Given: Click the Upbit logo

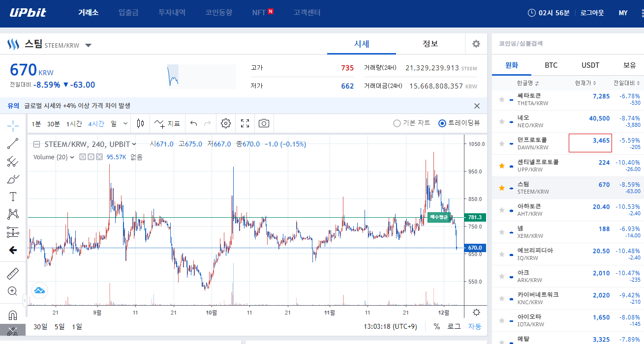Looking at the screenshot, I should coord(28,12).
